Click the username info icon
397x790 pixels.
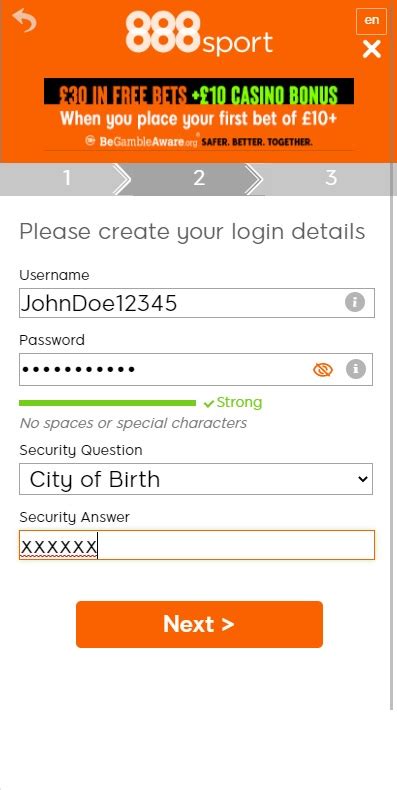coord(355,302)
